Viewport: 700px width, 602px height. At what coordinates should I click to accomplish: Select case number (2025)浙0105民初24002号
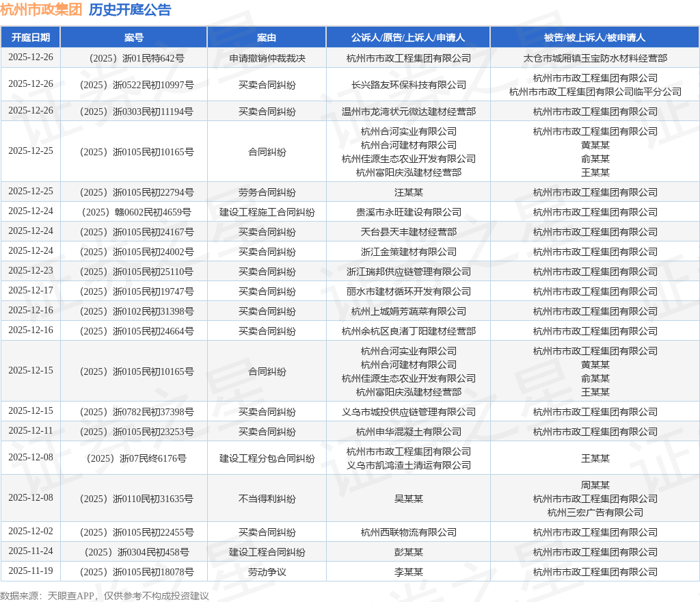137,252
